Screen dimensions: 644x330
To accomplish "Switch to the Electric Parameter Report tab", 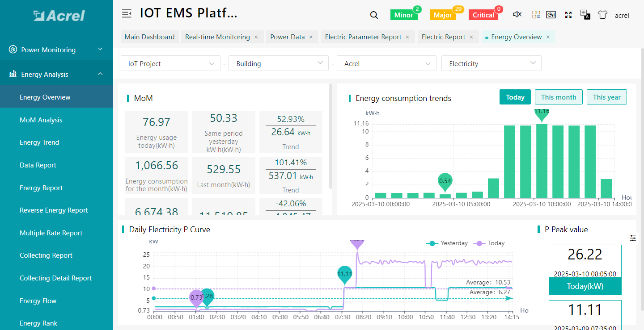I will (x=363, y=37).
